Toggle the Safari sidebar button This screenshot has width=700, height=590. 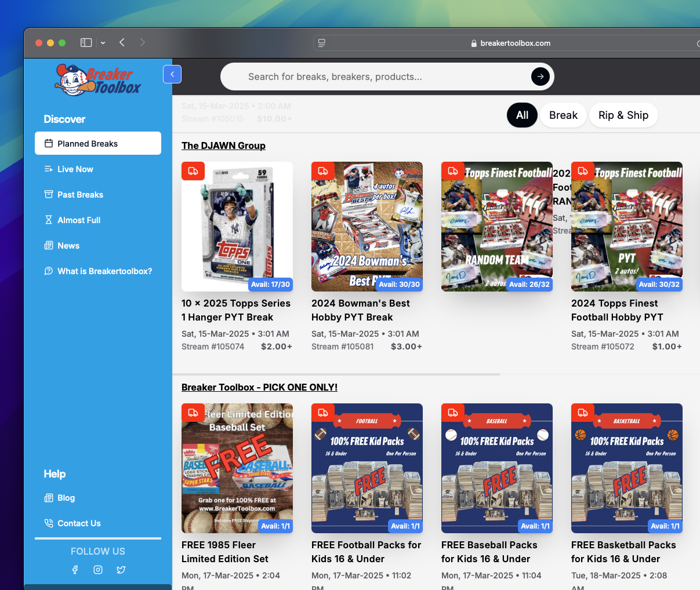86,42
